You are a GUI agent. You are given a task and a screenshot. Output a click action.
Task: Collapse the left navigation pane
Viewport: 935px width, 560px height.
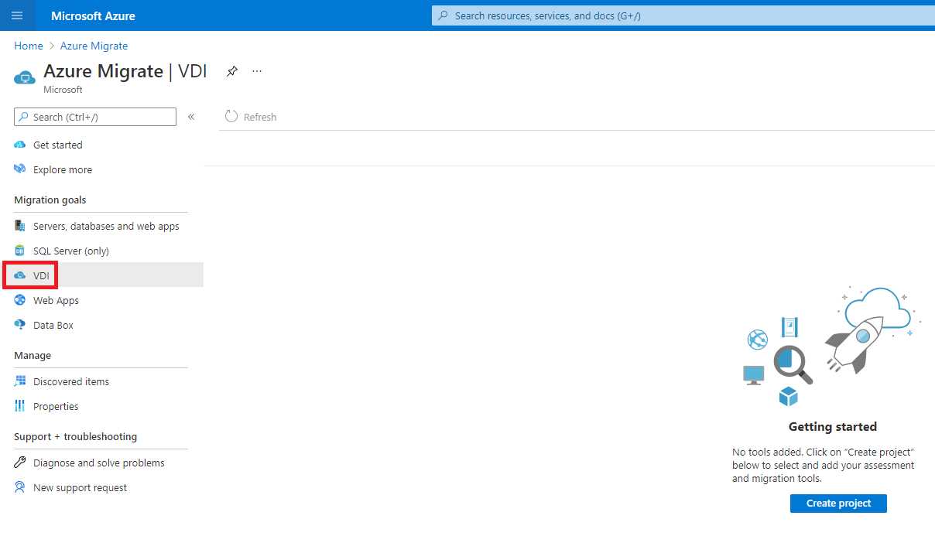[191, 117]
